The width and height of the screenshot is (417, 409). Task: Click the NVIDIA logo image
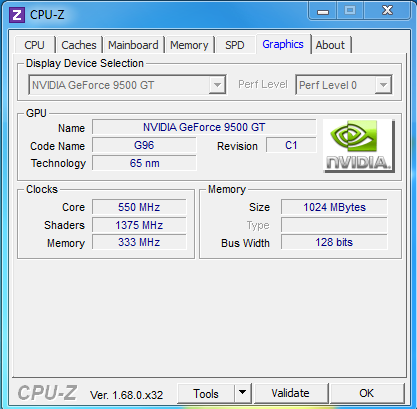pyautogui.click(x=359, y=146)
